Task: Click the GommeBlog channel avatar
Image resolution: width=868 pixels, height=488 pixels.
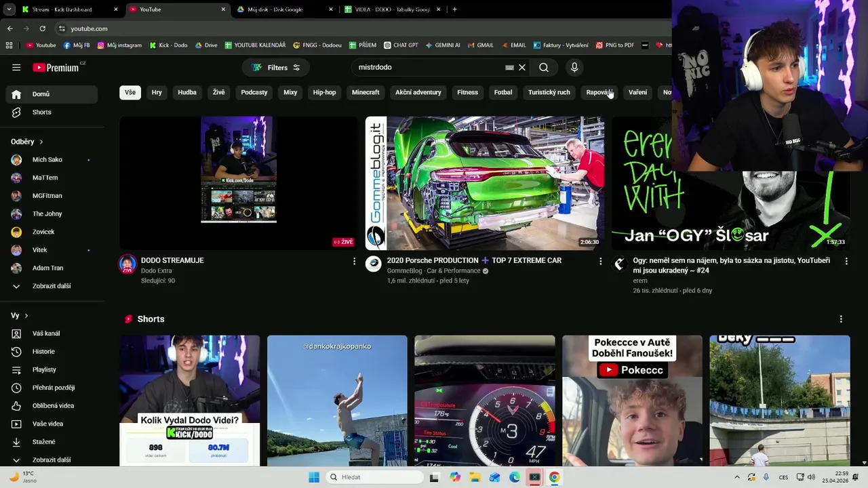Action: 374,264
